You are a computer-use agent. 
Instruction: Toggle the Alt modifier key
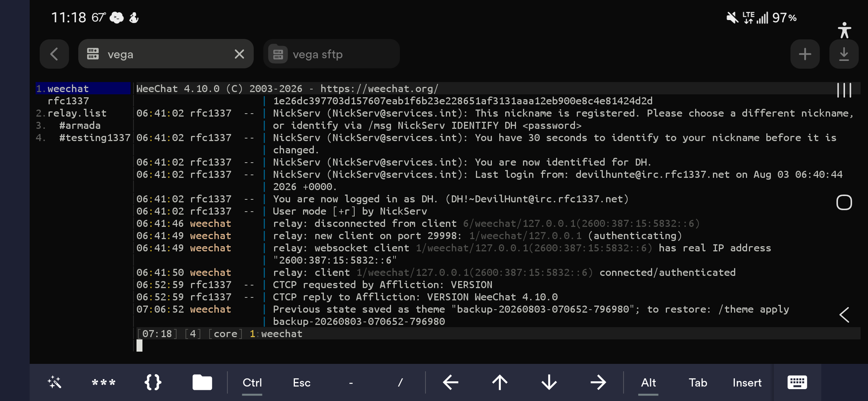tap(648, 382)
